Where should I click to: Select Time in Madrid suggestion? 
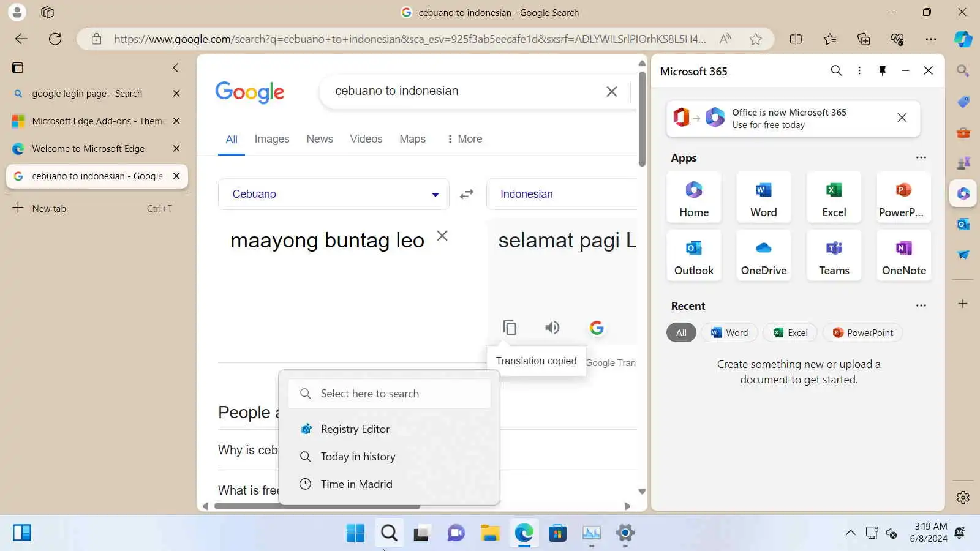point(389,484)
